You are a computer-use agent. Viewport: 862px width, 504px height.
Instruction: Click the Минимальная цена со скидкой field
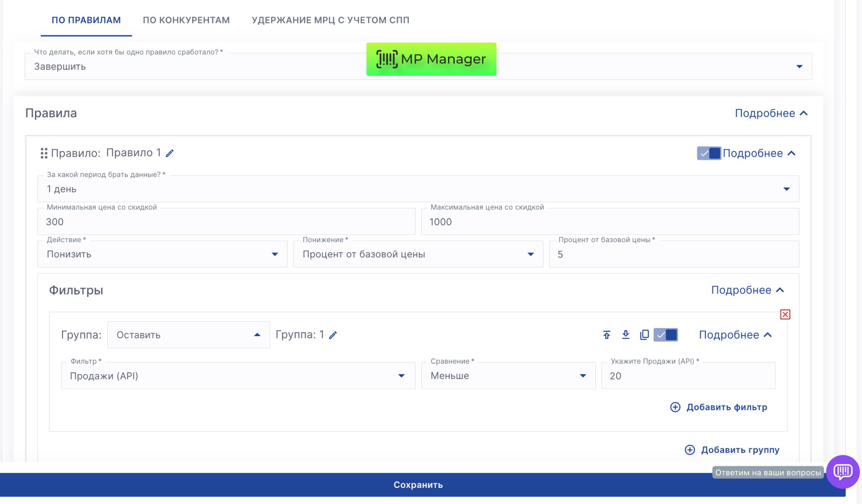(226, 222)
